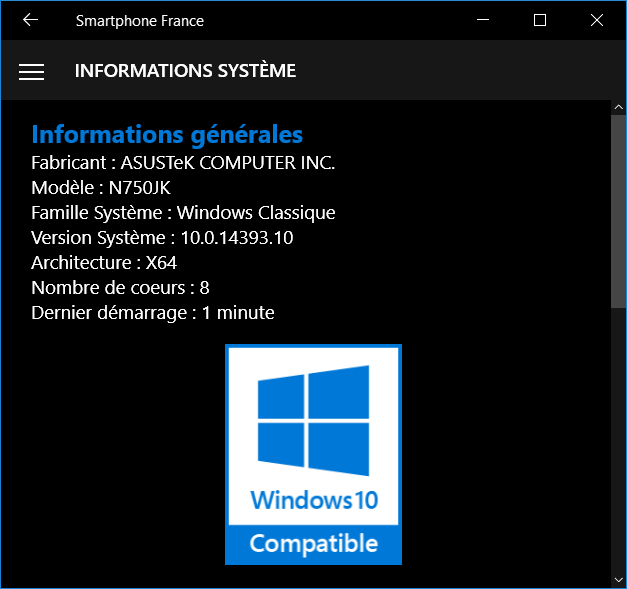Select 'Version Système : 10.0.14393.10' line
This screenshot has width=627, height=589.
[162, 238]
